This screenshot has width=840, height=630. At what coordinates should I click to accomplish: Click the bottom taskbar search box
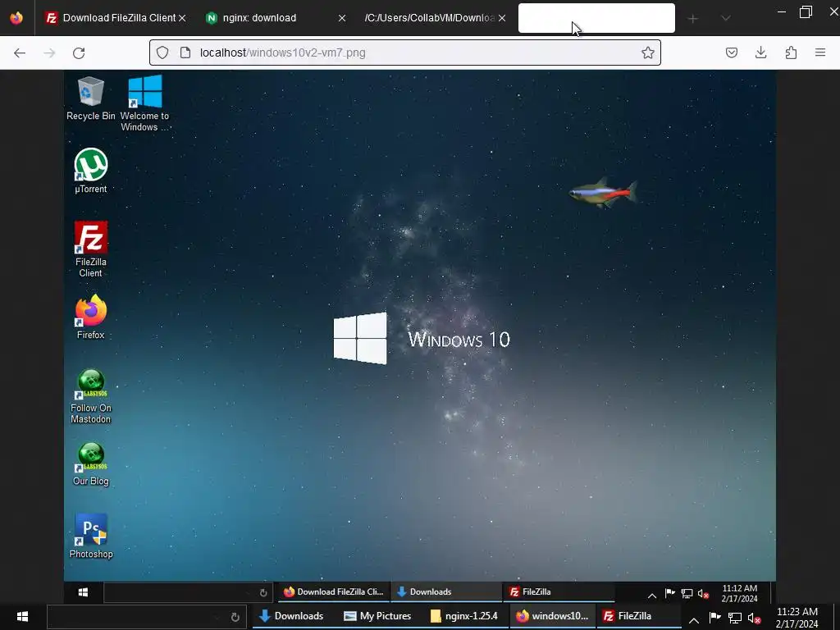click(x=146, y=617)
